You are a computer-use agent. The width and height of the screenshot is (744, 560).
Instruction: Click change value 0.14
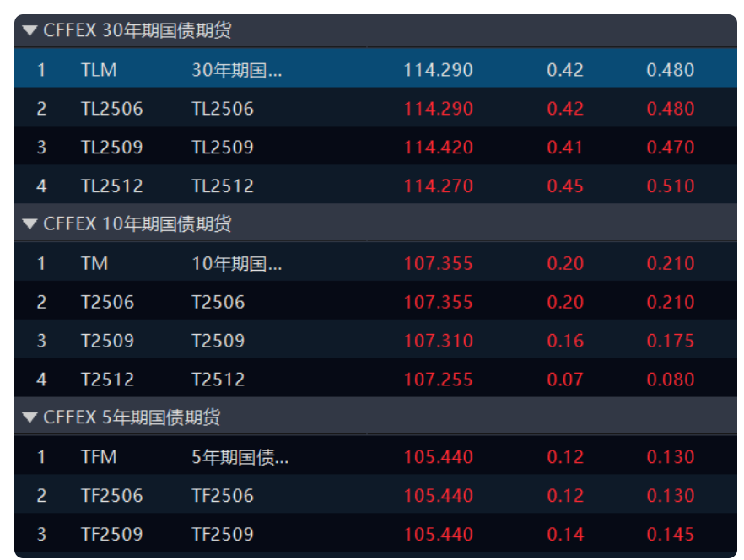pos(564,534)
